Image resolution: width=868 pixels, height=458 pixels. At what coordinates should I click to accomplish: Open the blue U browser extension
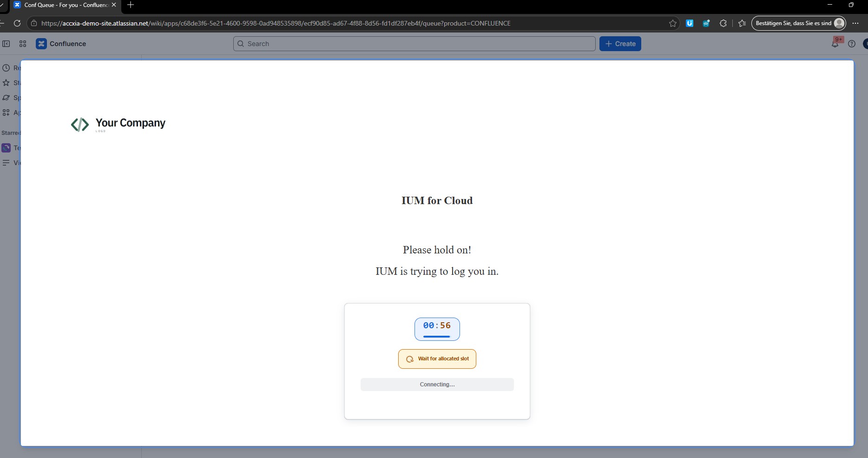click(690, 23)
